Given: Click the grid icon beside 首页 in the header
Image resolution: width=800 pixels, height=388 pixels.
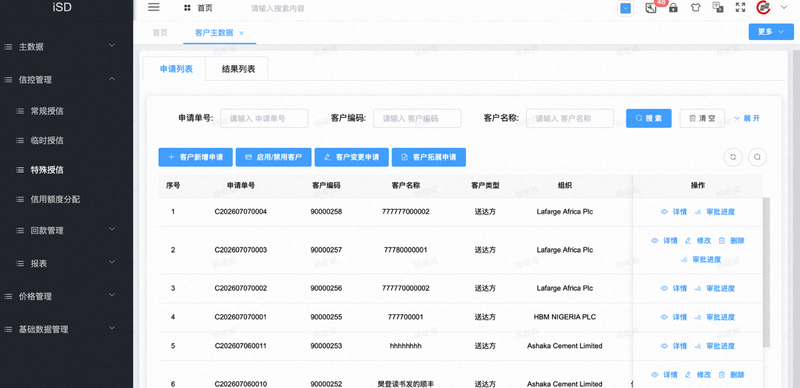Looking at the screenshot, I should [x=187, y=8].
